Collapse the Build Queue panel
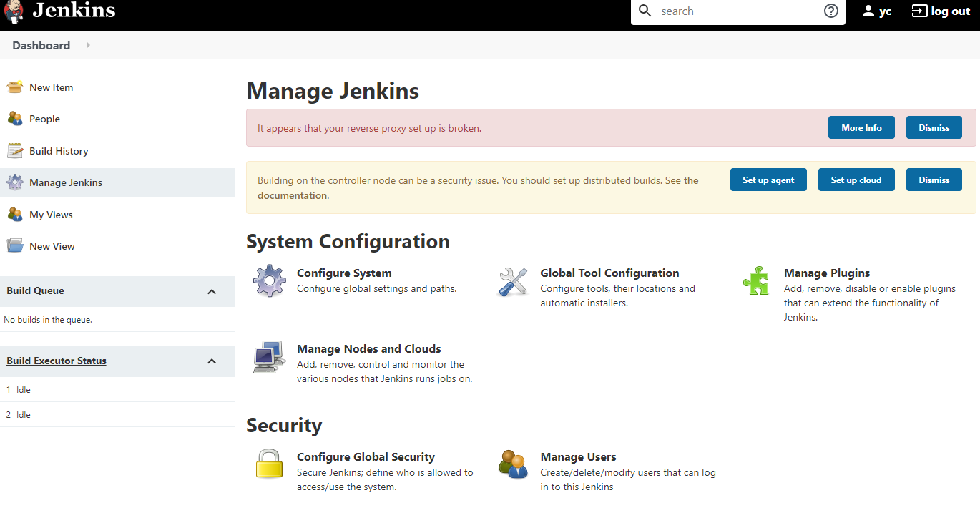 212,292
